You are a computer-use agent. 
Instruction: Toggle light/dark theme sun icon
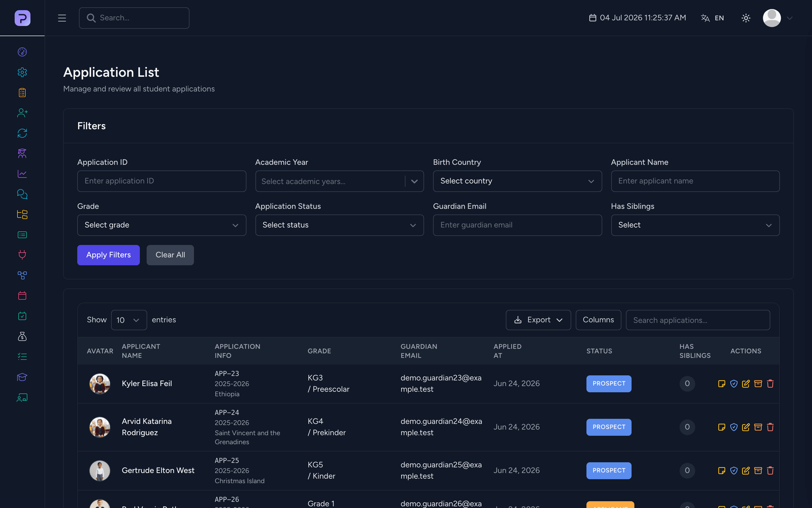746,18
